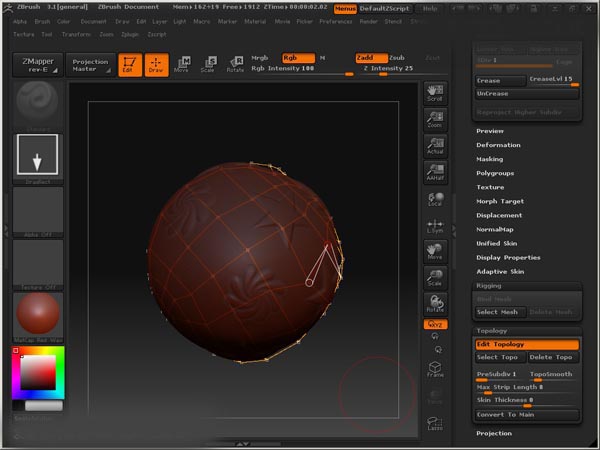The height and width of the screenshot is (450, 600).
Task: Toggle Zadd sculpt mode
Action: tap(368, 58)
